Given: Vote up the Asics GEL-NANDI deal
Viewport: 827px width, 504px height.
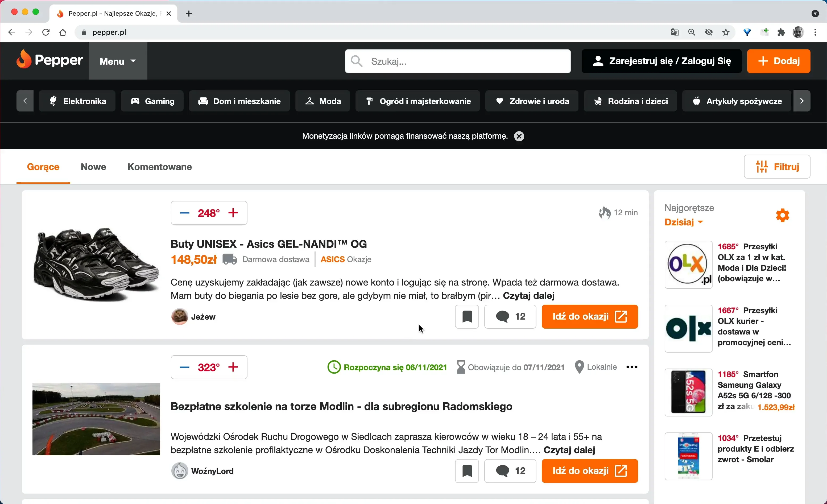Looking at the screenshot, I should [x=233, y=213].
